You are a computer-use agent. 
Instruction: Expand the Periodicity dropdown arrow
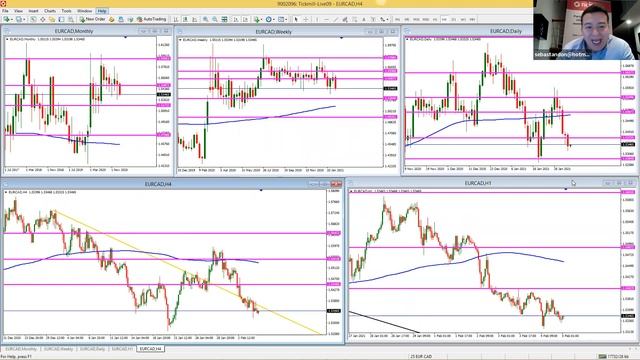pos(274,19)
